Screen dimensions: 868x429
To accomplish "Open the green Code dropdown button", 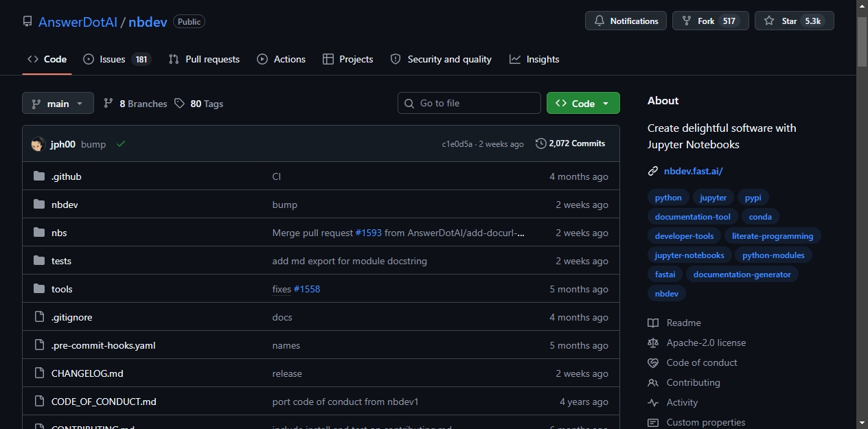I will click(583, 103).
